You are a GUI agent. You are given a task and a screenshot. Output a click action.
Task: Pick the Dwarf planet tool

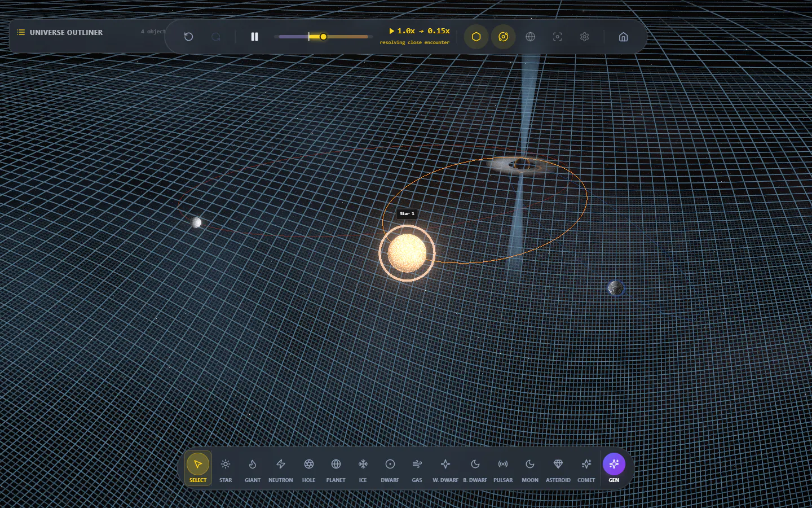390,468
